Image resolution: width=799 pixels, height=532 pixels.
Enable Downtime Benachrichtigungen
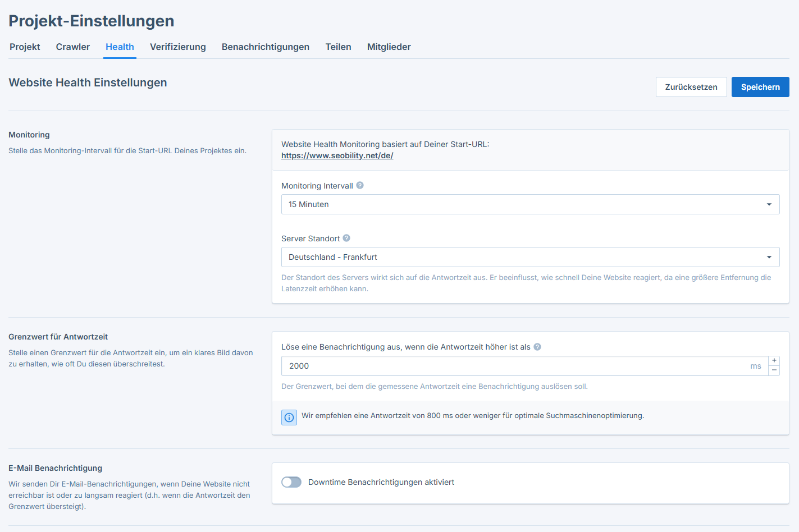291,482
